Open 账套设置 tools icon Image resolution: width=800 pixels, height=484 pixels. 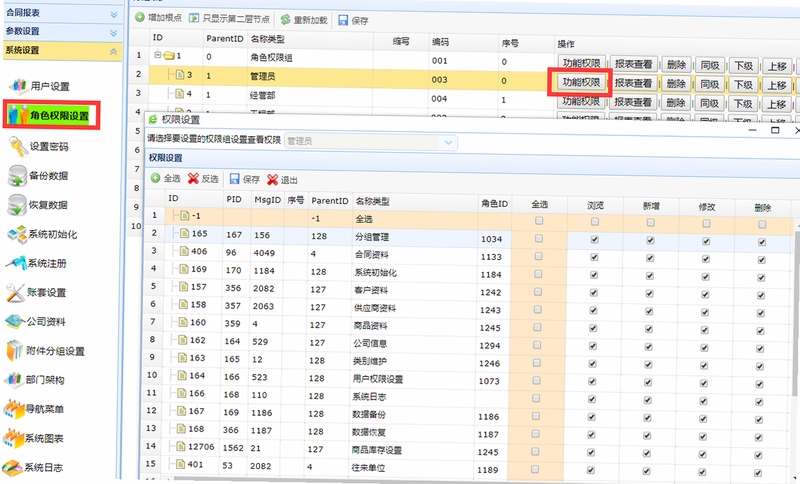(x=15, y=292)
